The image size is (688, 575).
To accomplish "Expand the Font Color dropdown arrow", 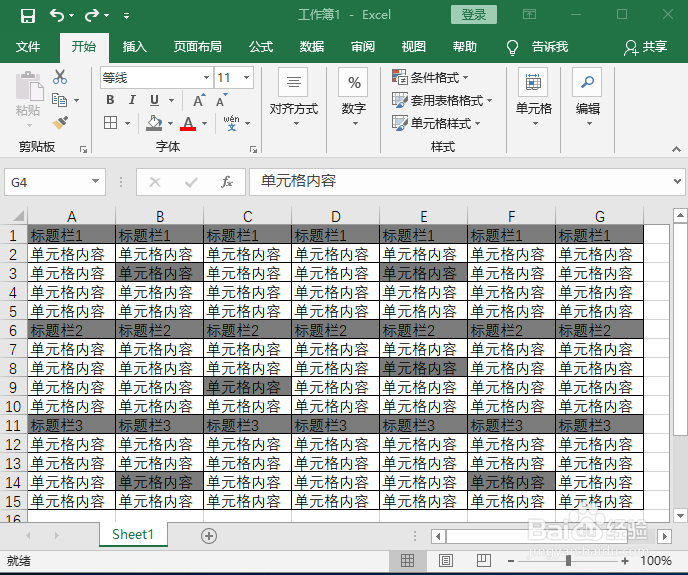I will pyautogui.click(x=204, y=123).
